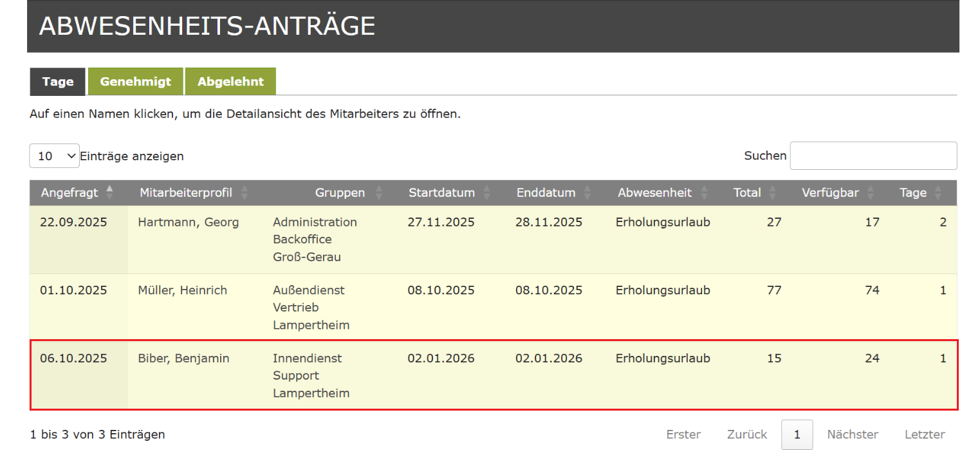Select the Tage tab

point(58,82)
